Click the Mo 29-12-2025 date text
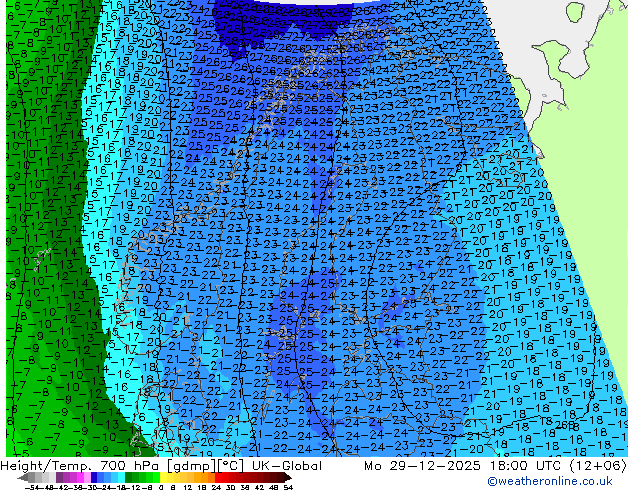The width and height of the screenshot is (634, 490). (423, 466)
